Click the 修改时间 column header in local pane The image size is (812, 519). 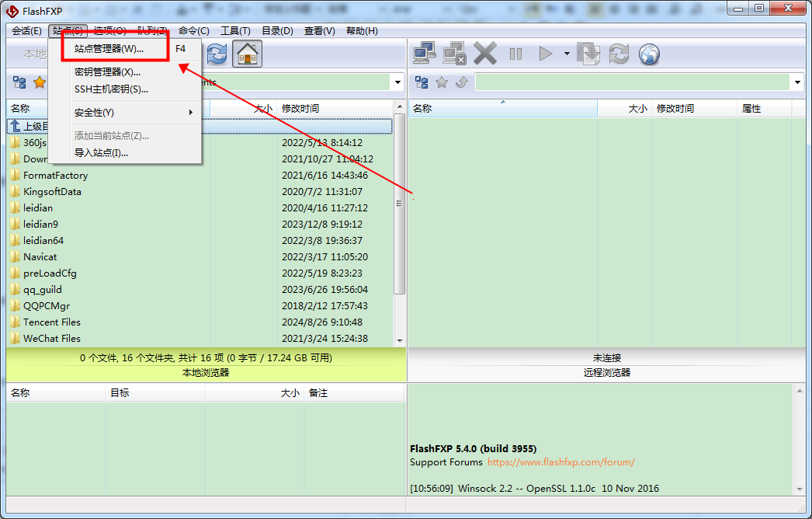(300, 109)
